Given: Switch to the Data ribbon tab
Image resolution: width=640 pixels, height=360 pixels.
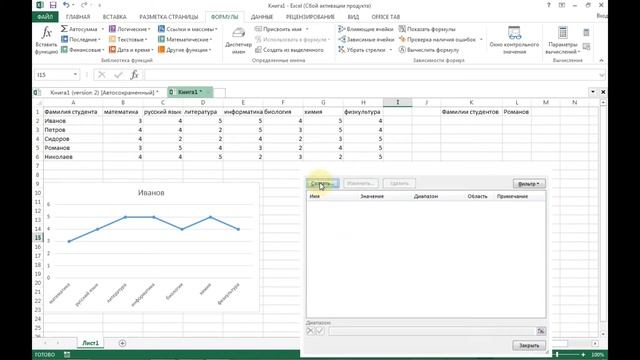Looking at the screenshot, I should [262, 17].
